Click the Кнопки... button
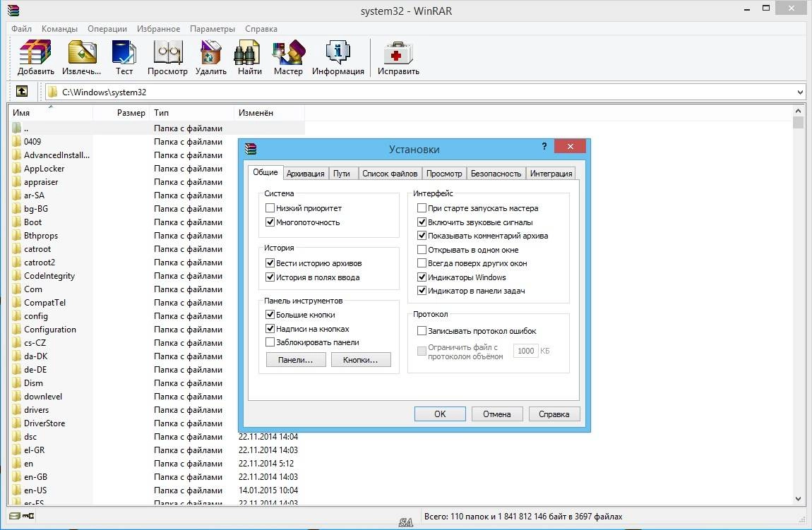 tap(360, 360)
